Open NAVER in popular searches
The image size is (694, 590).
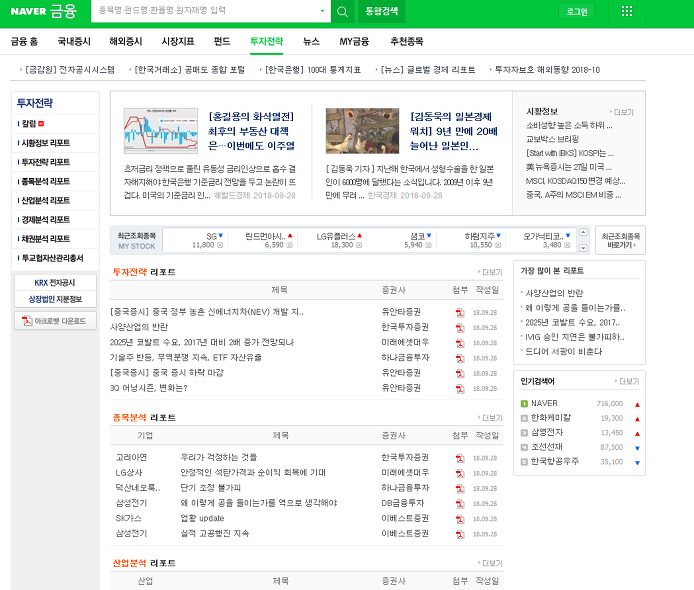tap(544, 404)
